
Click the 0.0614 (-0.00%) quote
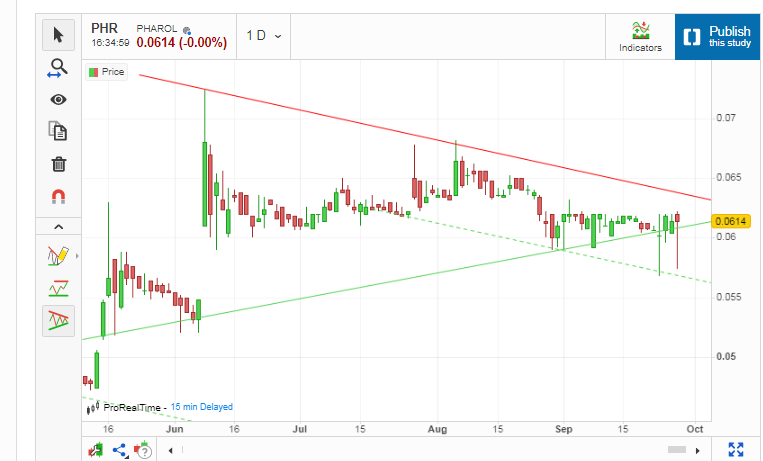pyautogui.click(x=182, y=43)
